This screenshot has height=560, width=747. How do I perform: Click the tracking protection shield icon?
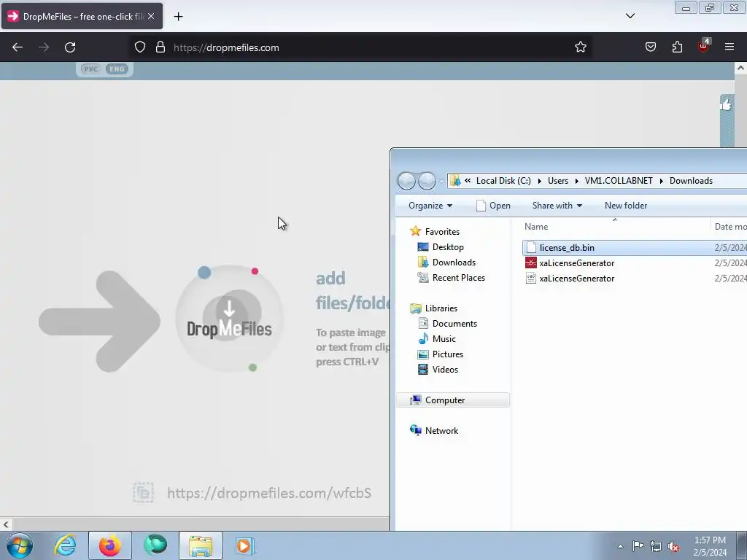point(139,47)
